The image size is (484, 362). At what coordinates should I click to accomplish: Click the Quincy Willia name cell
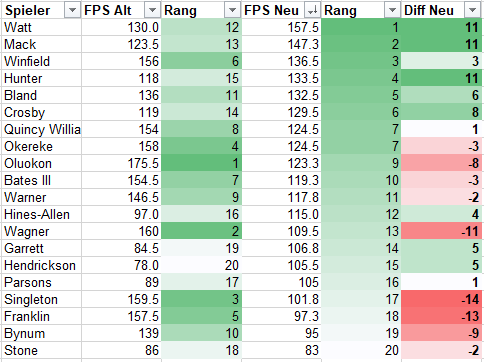pos(41,129)
